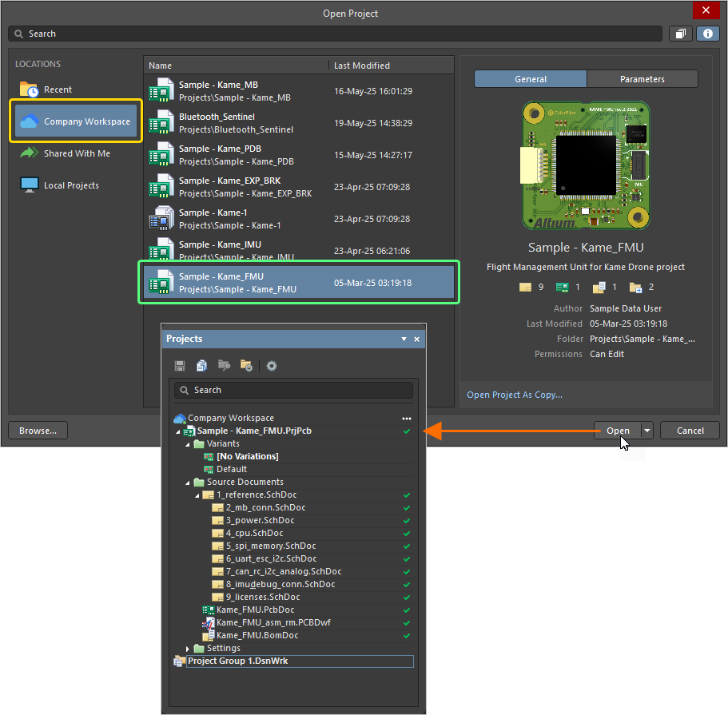Select Sample - Kame_FMU project row
This screenshot has width=728, height=715.
click(x=299, y=283)
